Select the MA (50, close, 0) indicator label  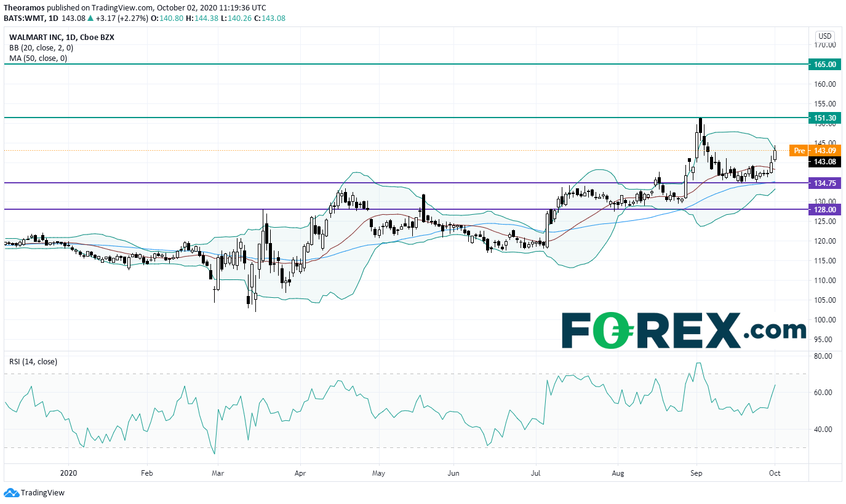pyautogui.click(x=38, y=58)
